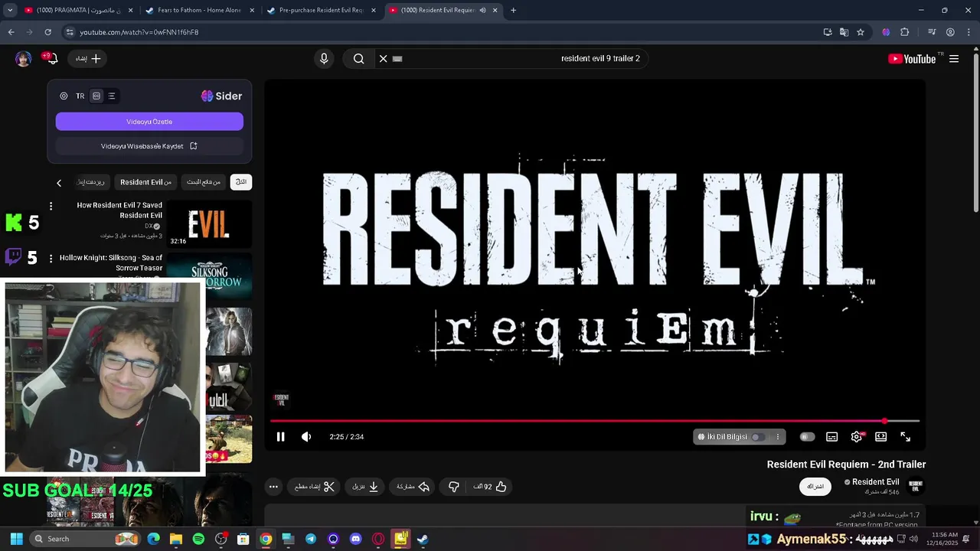The width and height of the screenshot is (980, 551).
Task: Open the browser extensions puzzle icon
Action: click(905, 32)
